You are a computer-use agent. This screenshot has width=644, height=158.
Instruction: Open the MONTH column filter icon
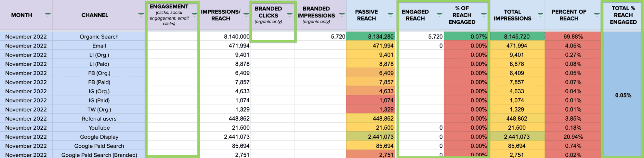[48, 15]
